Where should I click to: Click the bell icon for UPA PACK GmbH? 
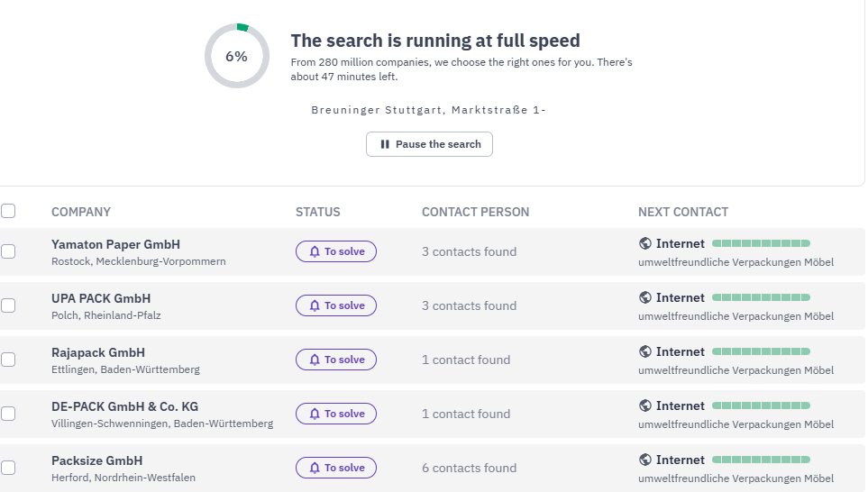[x=315, y=305]
